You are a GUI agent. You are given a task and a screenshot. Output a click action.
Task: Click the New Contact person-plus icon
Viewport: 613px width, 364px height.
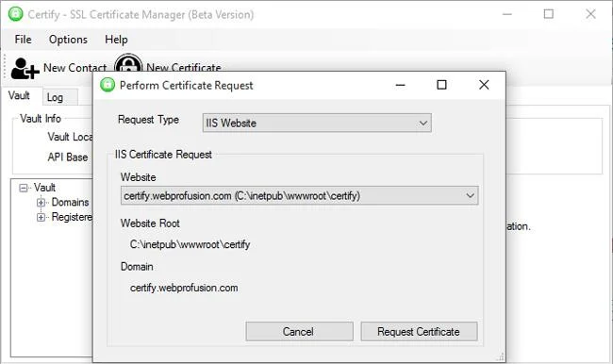25,68
